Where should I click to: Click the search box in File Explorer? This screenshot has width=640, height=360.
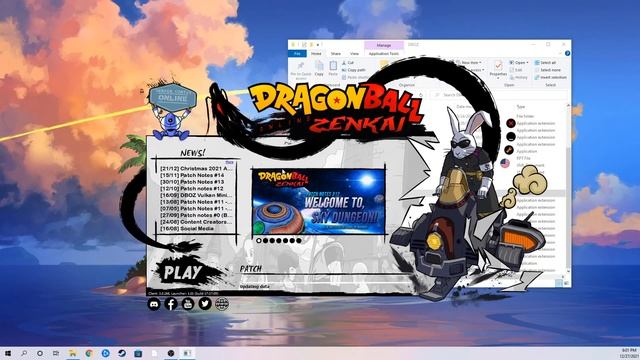coord(500,95)
